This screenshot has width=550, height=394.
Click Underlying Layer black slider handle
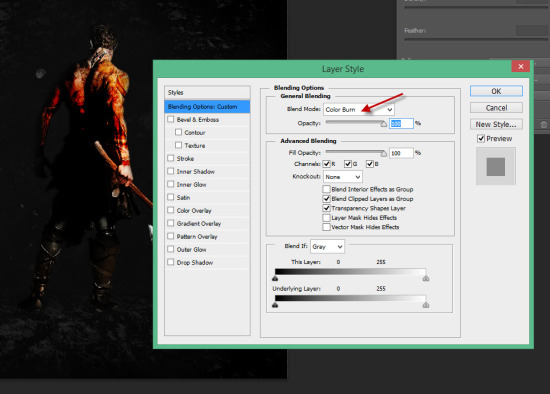coord(275,305)
